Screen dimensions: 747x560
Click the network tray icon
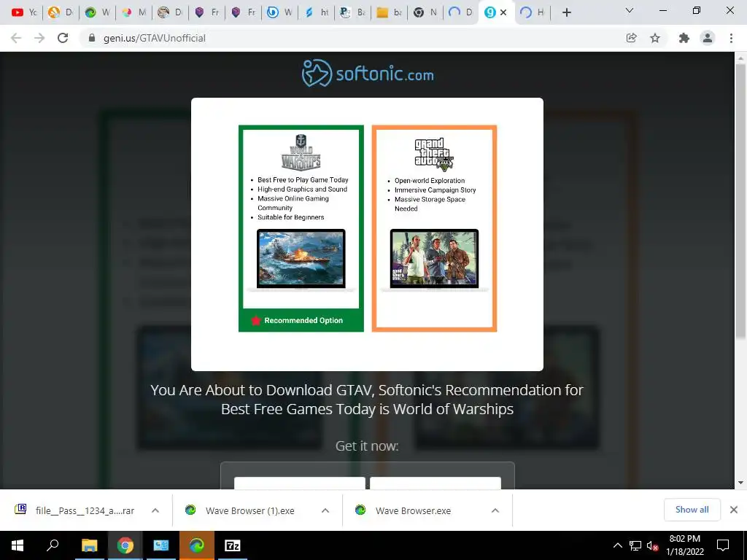click(x=635, y=545)
